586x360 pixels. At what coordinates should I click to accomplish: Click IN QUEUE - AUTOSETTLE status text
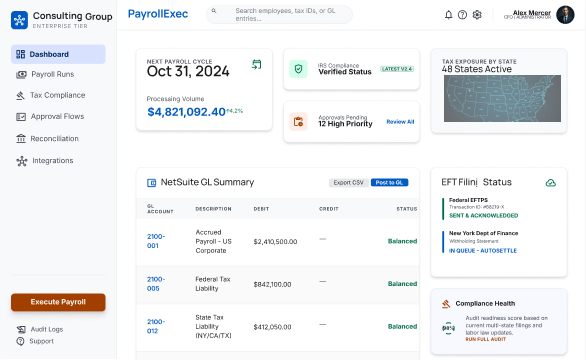(483, 251)
